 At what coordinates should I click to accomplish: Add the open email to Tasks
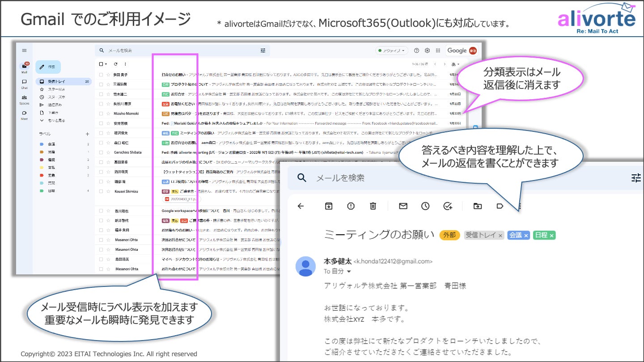click(x=448, y=206)
